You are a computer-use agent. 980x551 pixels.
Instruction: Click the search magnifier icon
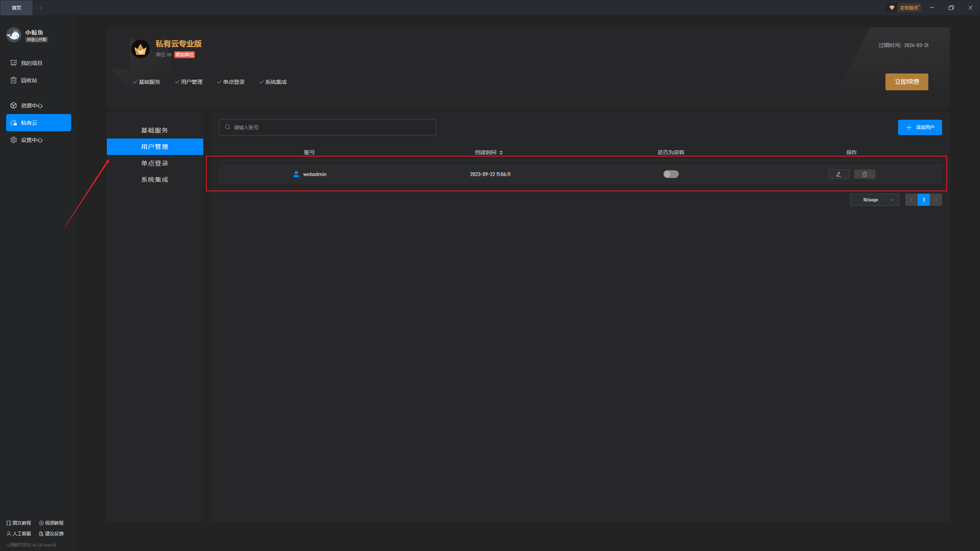click(x=227, y=127)
